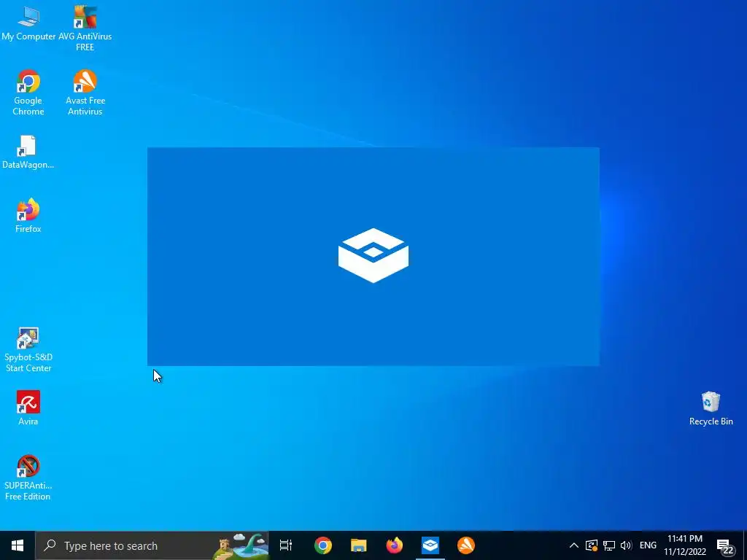The image size is (747, 560).
Task: Launch AVG AntiVirus FREE shortcut
Action: [x=85, y=28]
